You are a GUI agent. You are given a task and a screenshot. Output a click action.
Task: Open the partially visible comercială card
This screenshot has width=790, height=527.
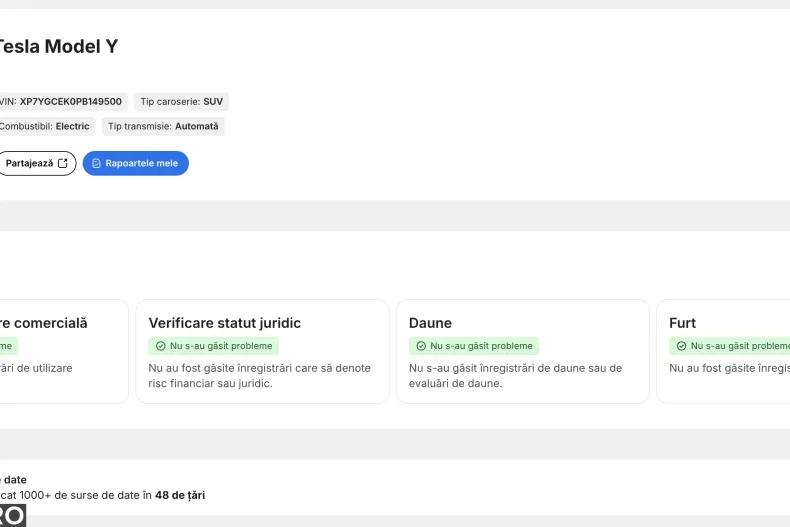click(64, 352)
